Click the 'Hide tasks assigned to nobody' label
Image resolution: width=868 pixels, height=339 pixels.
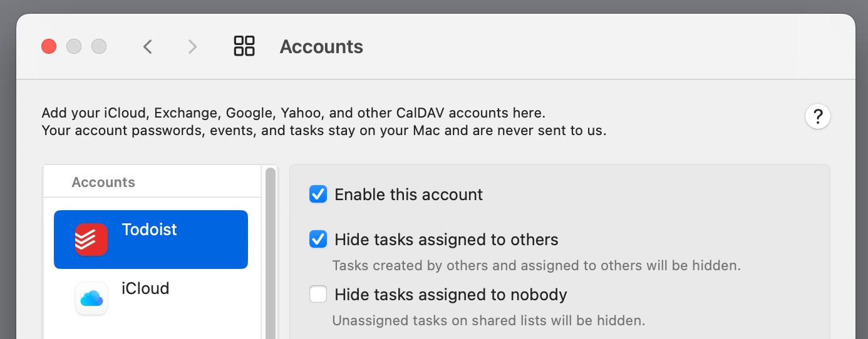tap(451, 294)
